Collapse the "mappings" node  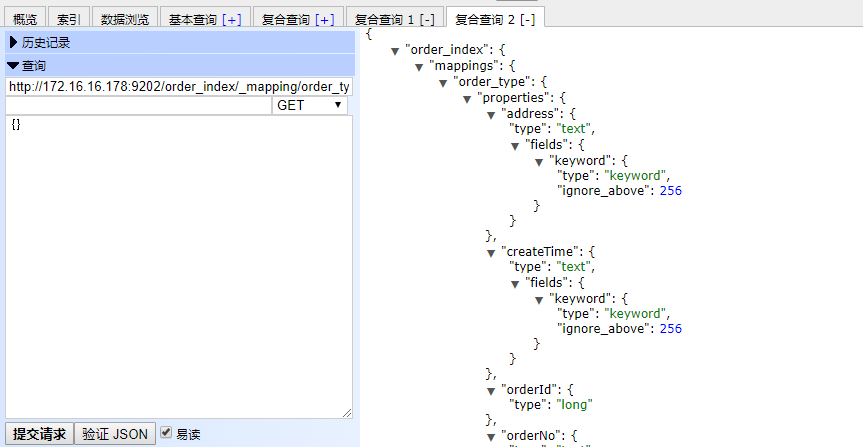click(x=418, y=67)
